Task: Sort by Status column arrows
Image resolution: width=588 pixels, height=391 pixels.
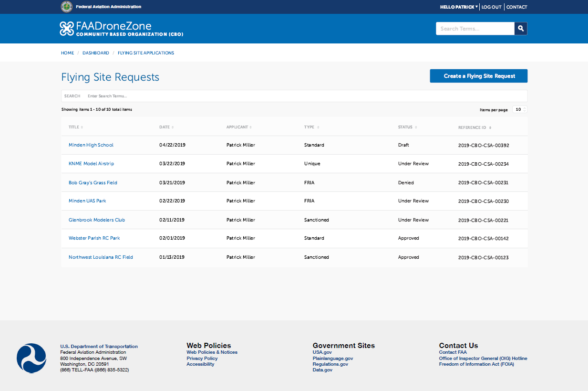Action: [416, 127]
